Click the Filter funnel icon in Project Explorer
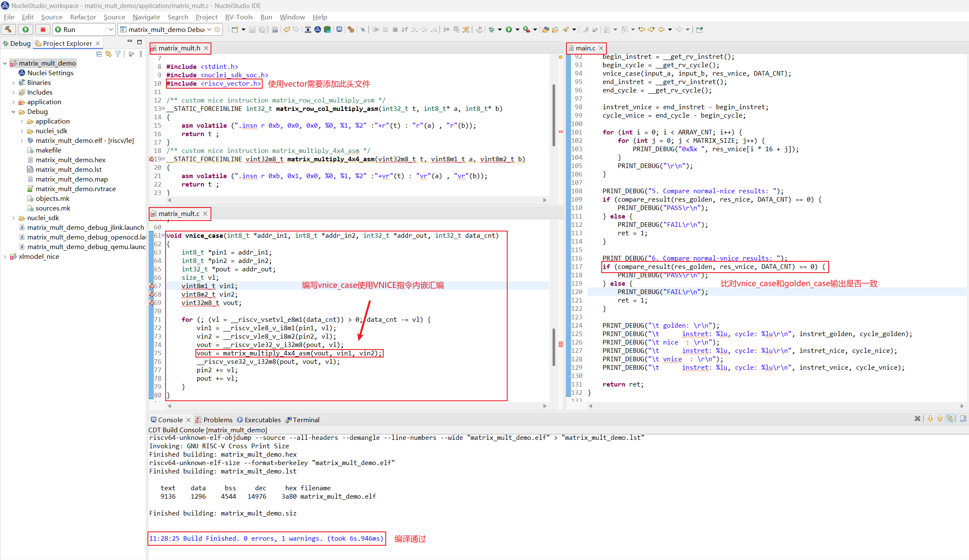Viewport: 969px width, 560px height. 118,54
